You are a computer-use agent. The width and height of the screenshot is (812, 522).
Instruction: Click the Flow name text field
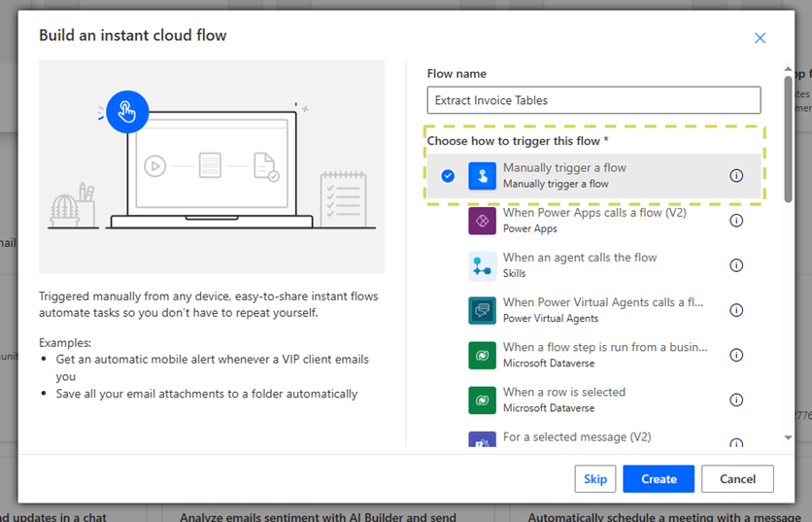593,100
